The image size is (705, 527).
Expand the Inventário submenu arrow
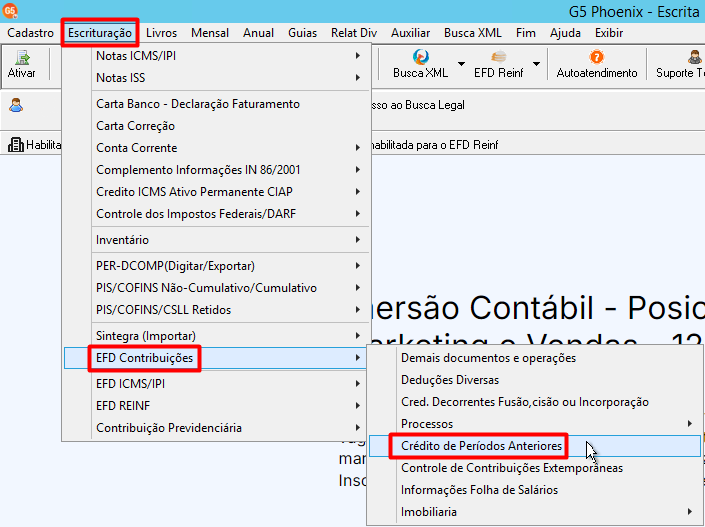coord(358,240)
